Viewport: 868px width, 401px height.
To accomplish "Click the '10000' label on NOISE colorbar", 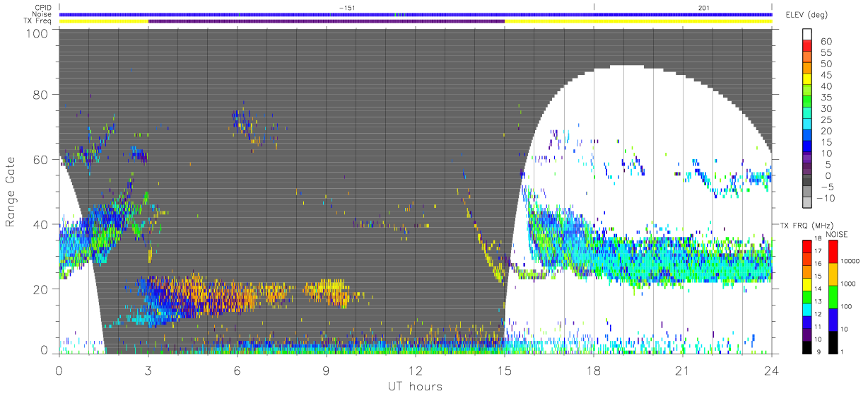I will click(x=850, y=262).
